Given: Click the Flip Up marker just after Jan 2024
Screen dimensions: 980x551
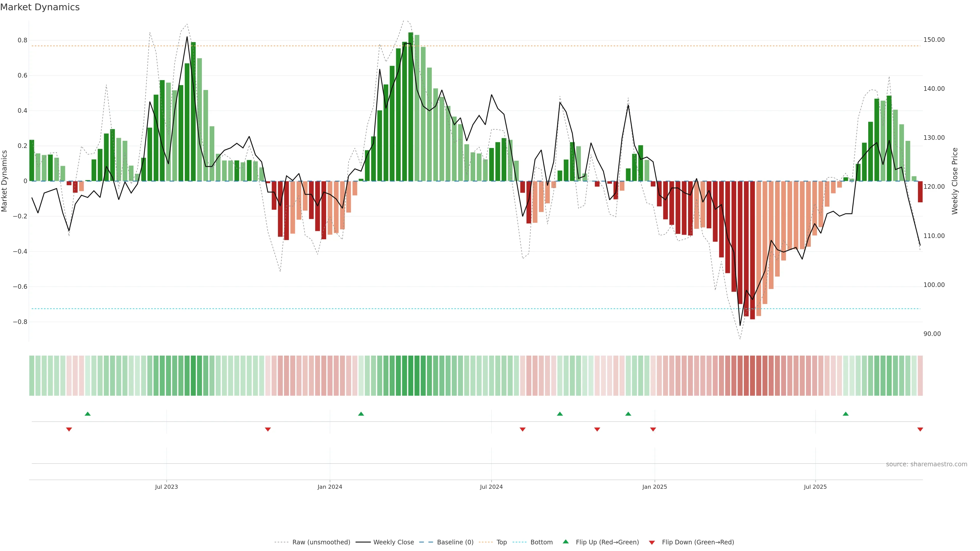Looking at the screenshot, I should (361, 414).
